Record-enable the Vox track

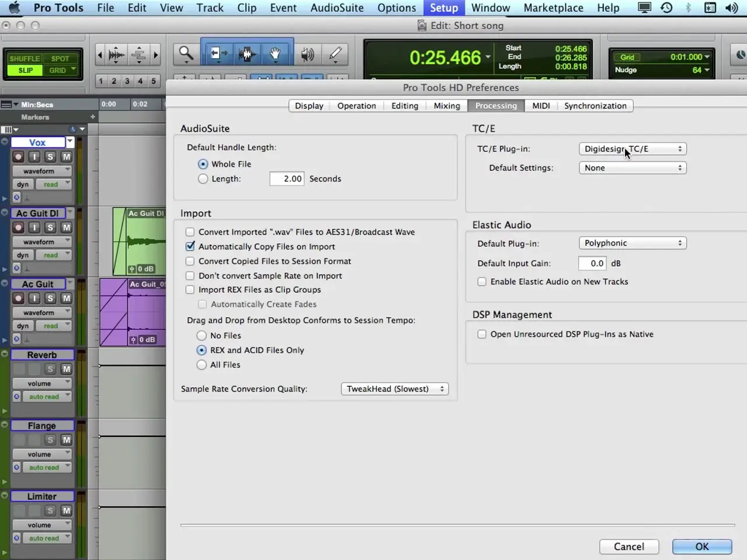(x=19, y=156)
